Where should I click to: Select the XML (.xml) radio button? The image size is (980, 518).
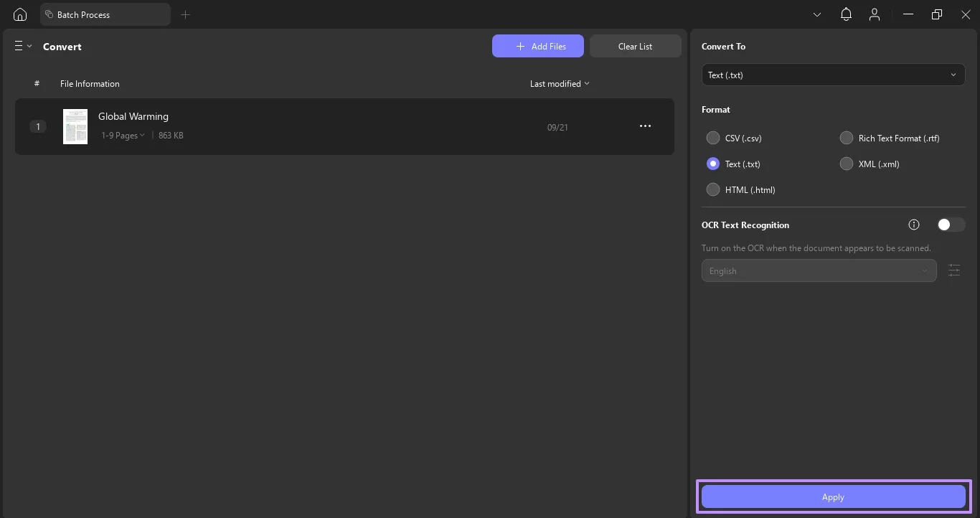point(847,164)
